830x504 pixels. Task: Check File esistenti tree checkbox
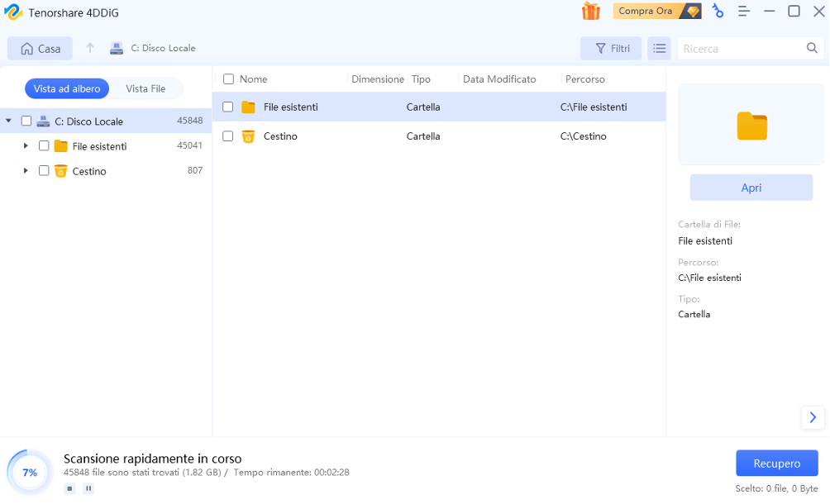coord(44,146)
